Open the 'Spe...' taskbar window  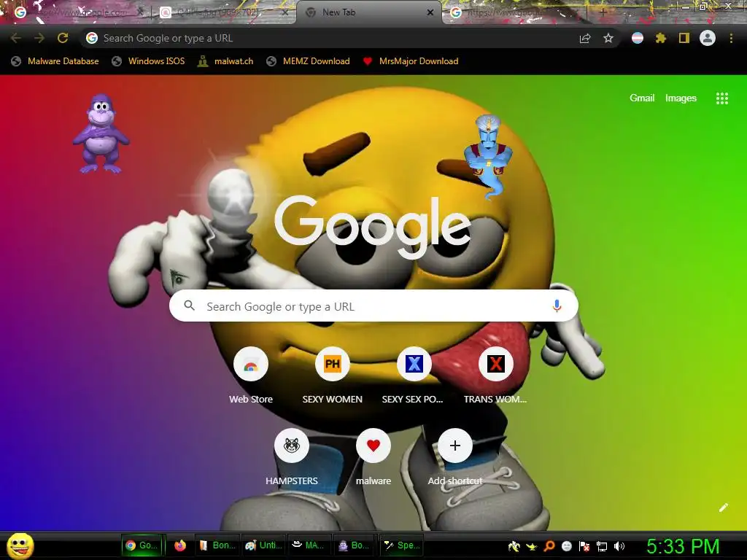[x=402, y=545]
